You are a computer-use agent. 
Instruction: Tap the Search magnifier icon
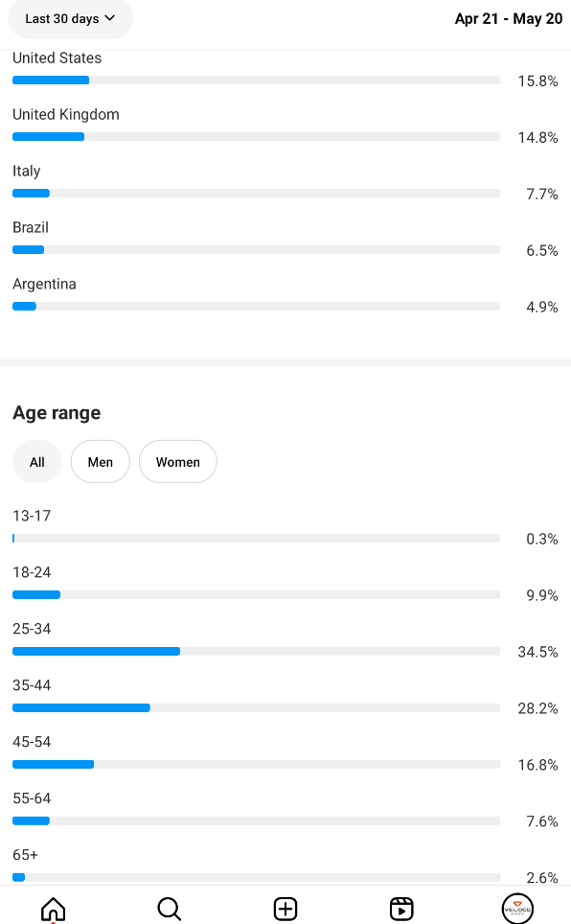pos(170,909)
